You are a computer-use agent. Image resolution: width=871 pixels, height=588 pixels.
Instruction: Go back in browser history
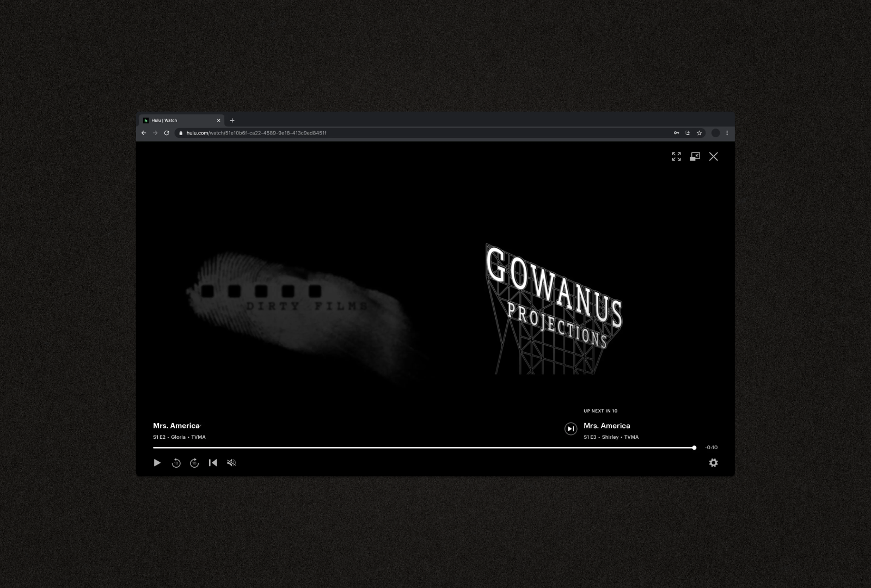pos(144,133)
